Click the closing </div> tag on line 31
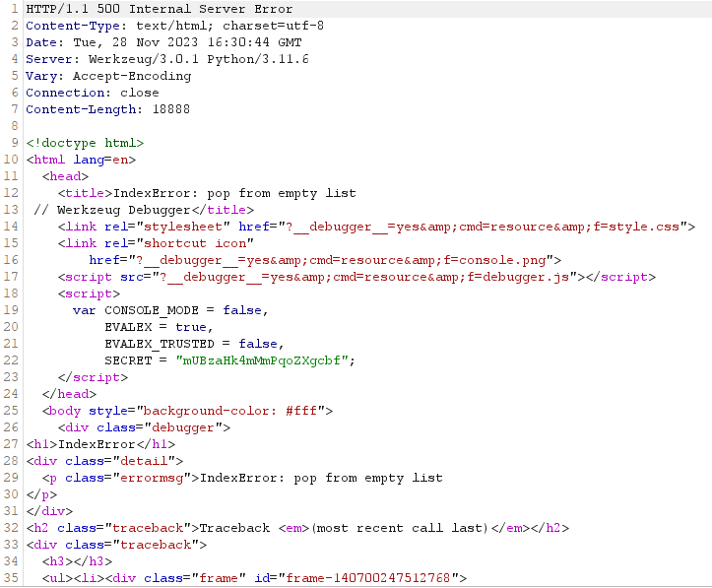The height and width of the screenshot is (588, 712). pos(49,512)
